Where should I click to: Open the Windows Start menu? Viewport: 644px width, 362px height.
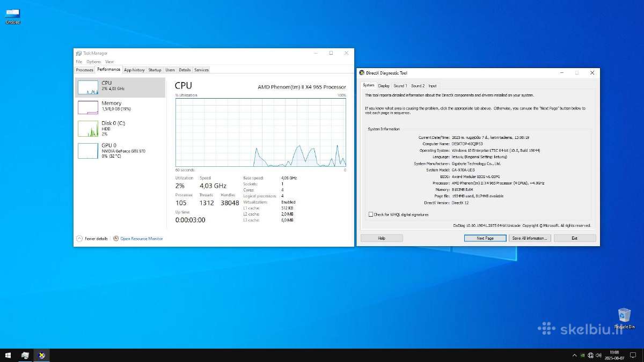(x=8, y=355)
